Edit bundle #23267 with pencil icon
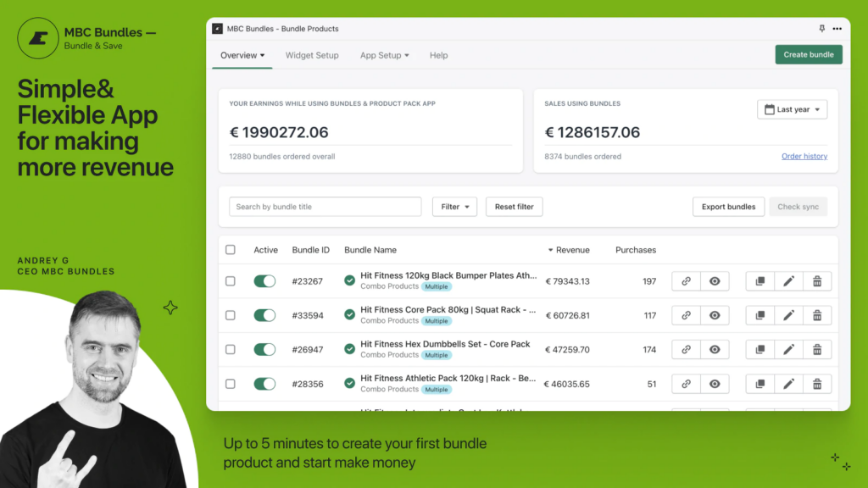Image resolution: width=868 pixels, height=488 pixels. 789,281
